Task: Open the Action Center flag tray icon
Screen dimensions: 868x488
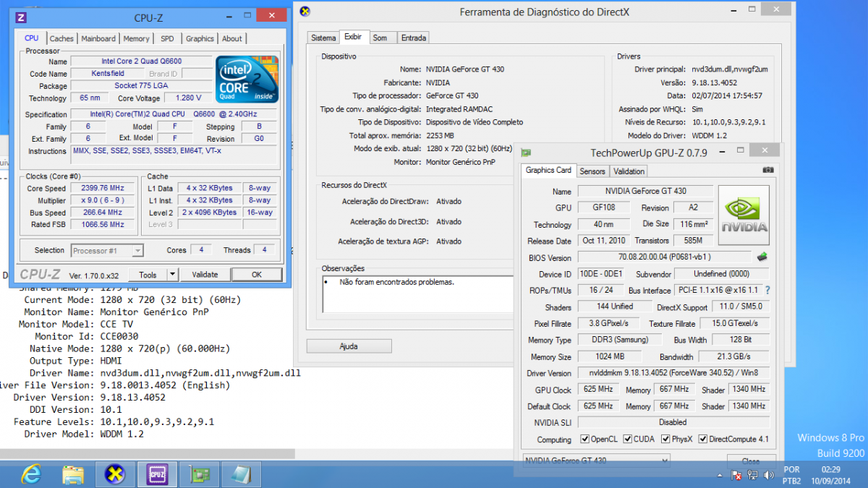Action: click(x=736, y=475)
